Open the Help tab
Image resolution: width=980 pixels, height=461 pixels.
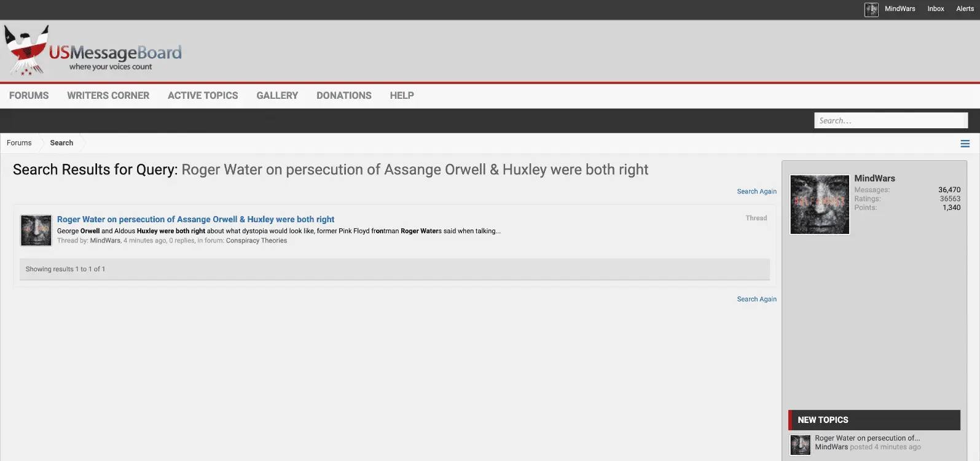[x=402, y=96]
